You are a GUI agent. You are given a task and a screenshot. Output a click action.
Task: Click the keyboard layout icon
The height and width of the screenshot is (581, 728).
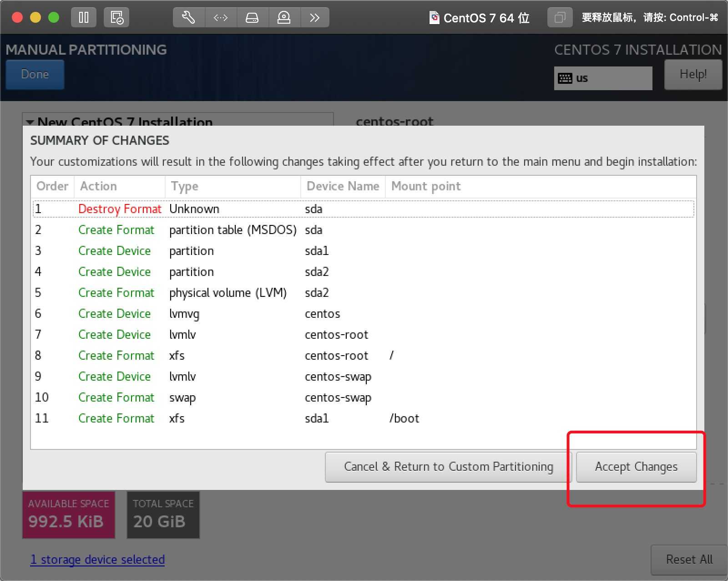(x=565, y=78)
